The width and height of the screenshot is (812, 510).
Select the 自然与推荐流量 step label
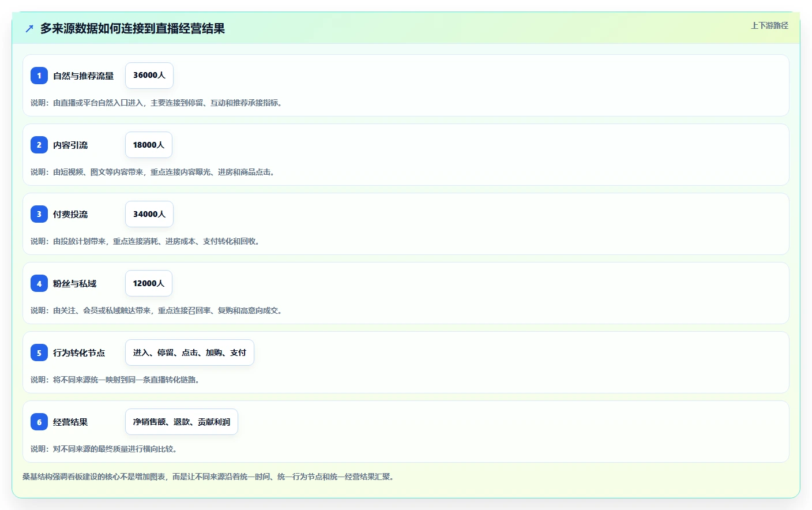84,76
